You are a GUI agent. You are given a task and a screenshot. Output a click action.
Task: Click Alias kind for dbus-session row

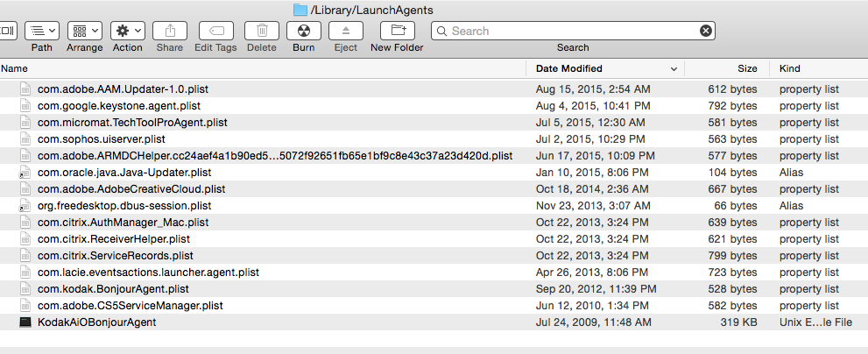[791, 206]
